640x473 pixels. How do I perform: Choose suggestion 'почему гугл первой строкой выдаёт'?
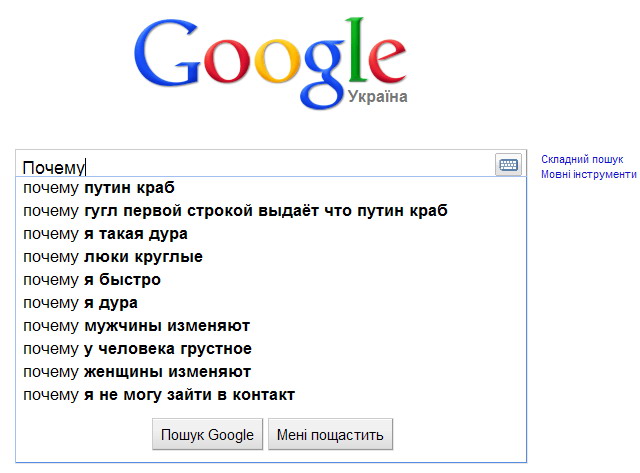[235, 211]
